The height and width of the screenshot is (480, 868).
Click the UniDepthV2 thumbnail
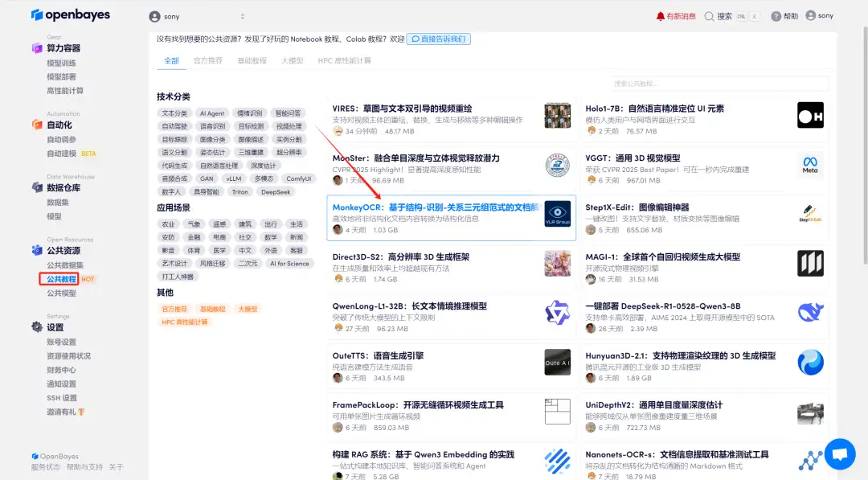810,413
